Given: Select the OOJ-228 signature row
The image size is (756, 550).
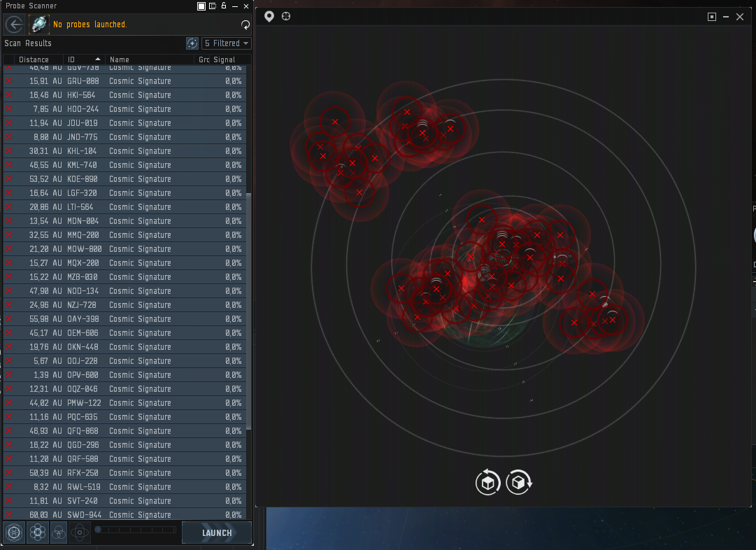Looking at the screenshot, I should point(124,361).
